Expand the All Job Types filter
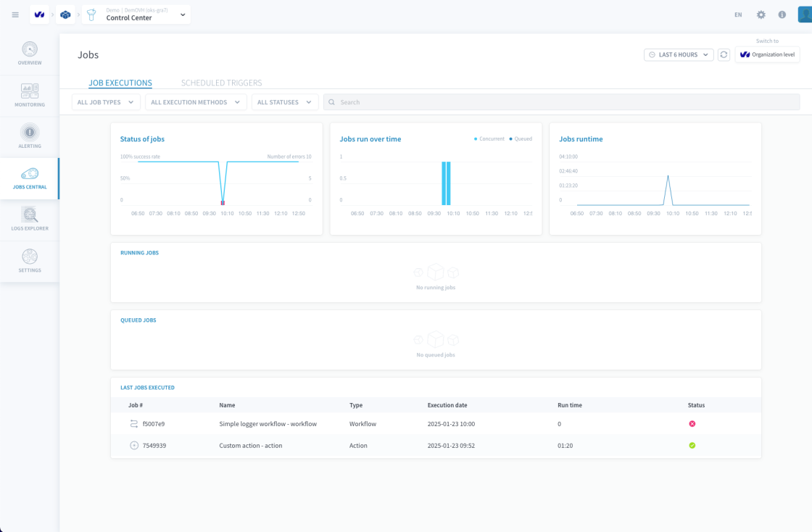The image size is (812, 532). 106,102
